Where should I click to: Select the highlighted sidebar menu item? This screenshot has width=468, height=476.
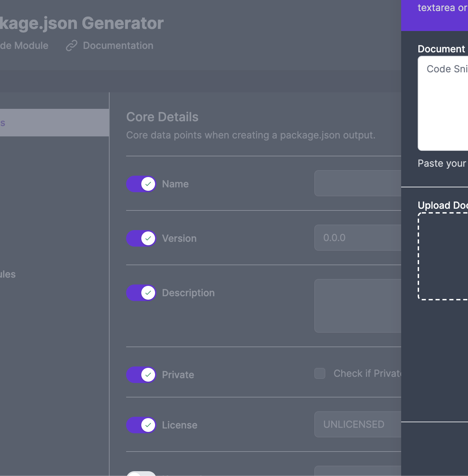tap(54, 123)
